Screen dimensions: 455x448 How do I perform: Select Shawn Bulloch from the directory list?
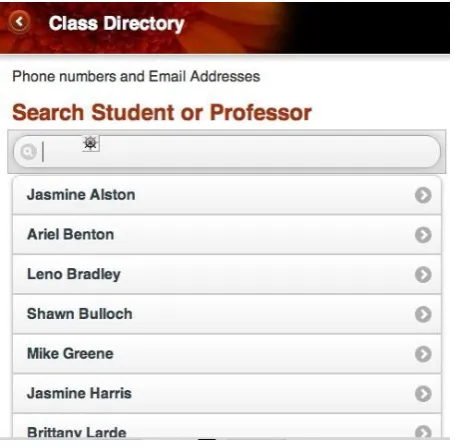pyautogui.click(x=227, y=314)
